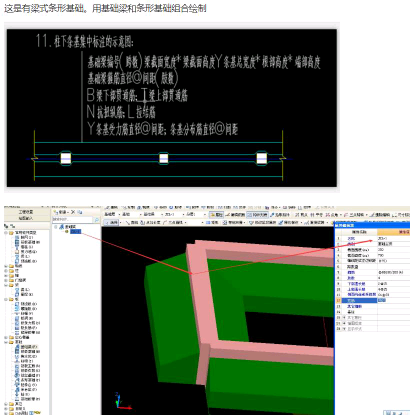Toggle the properties panel toolbar button
Image resolution: width=410 pixels, height=415 pixels.
click(216, 215)
